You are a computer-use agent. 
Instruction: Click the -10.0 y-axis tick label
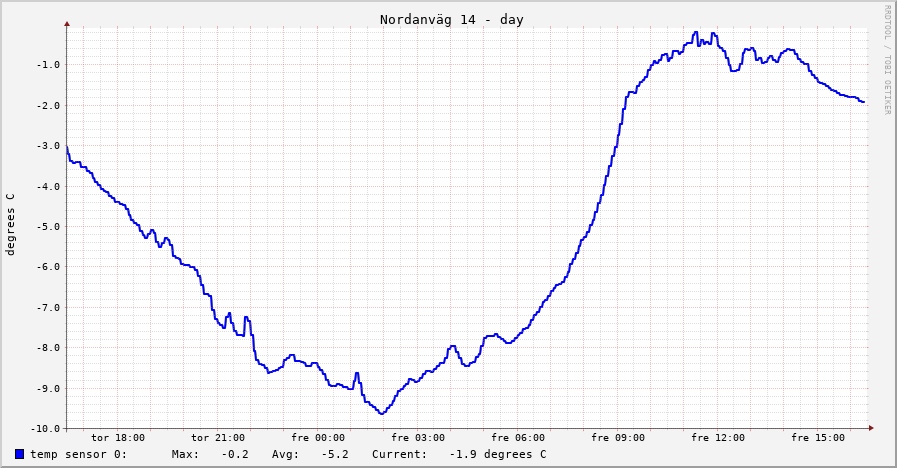click(x=44, y=429)
